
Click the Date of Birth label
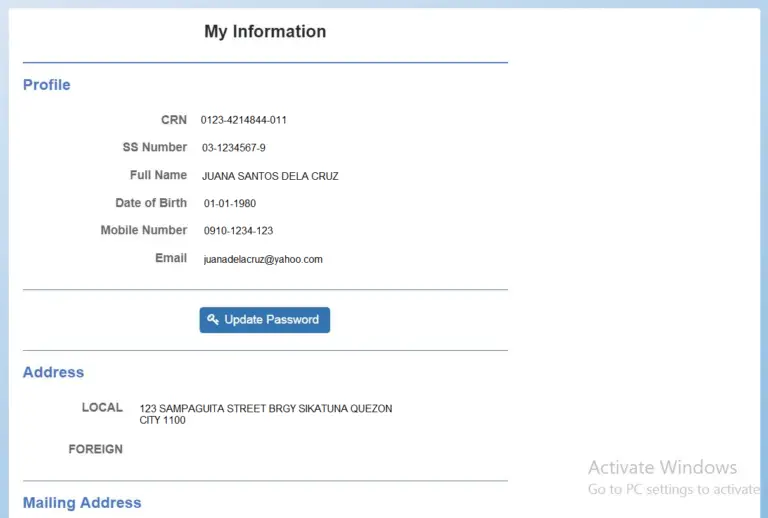click(151, 203)
